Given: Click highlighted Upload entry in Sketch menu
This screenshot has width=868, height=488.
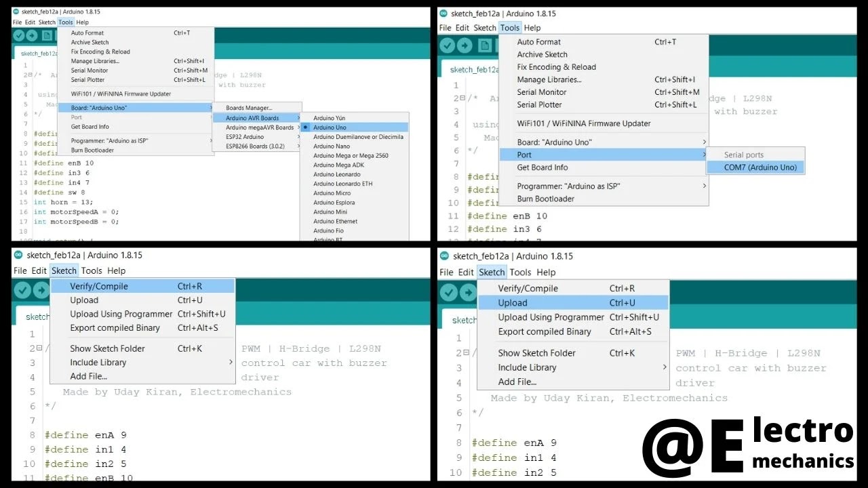Looking at the screenshot, I should pos(573,303).
